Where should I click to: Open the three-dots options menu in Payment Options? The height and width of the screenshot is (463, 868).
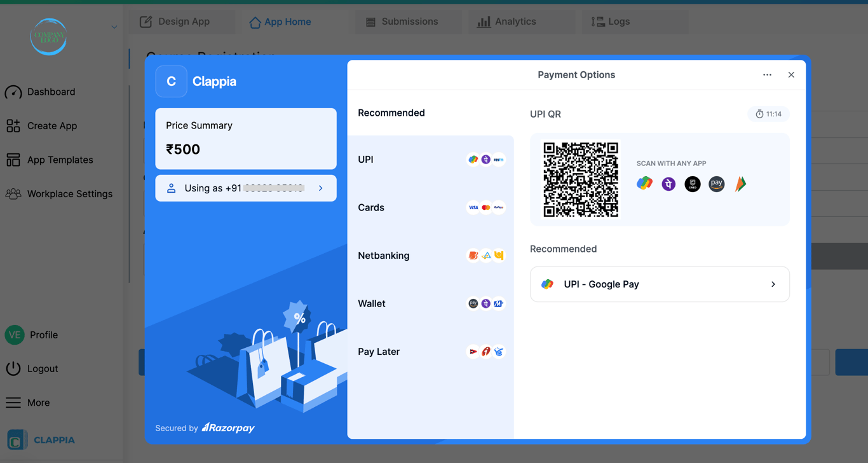point(768,75)
